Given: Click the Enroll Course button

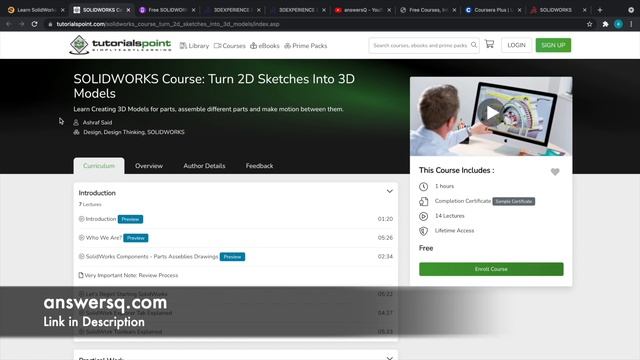Looking at the screenshot, I should click(x=491, y=269).
